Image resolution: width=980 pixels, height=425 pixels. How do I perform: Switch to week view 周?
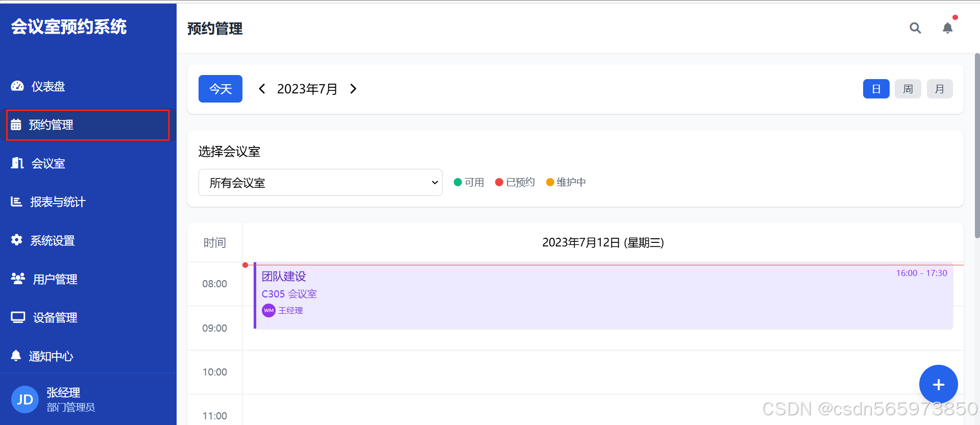pos(908,89)
